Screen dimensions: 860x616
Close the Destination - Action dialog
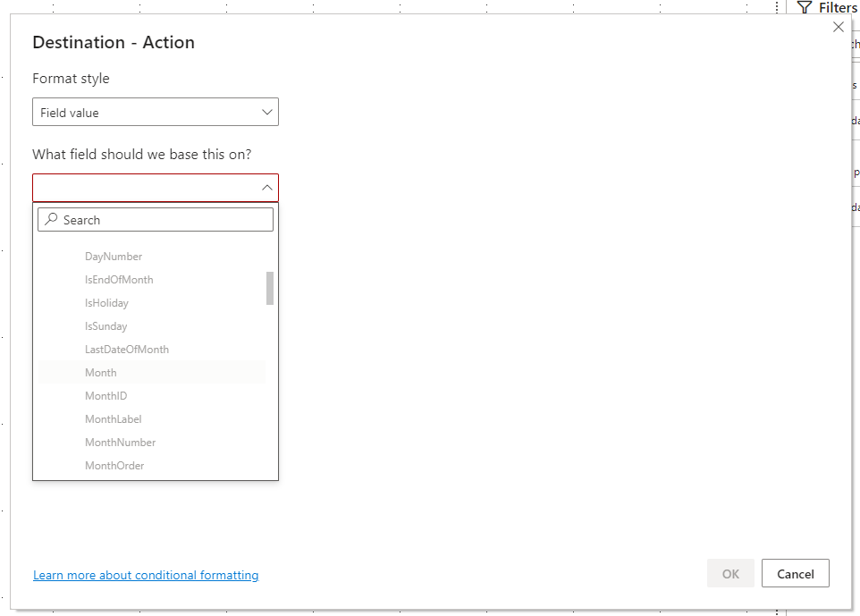point(838,27)
